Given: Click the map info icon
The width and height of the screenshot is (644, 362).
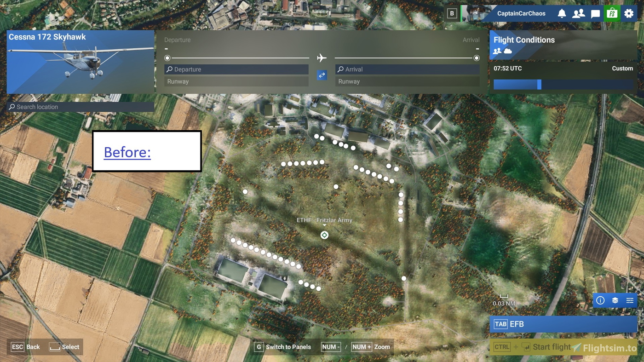Looking at the screenshot, I should point(600,300).
